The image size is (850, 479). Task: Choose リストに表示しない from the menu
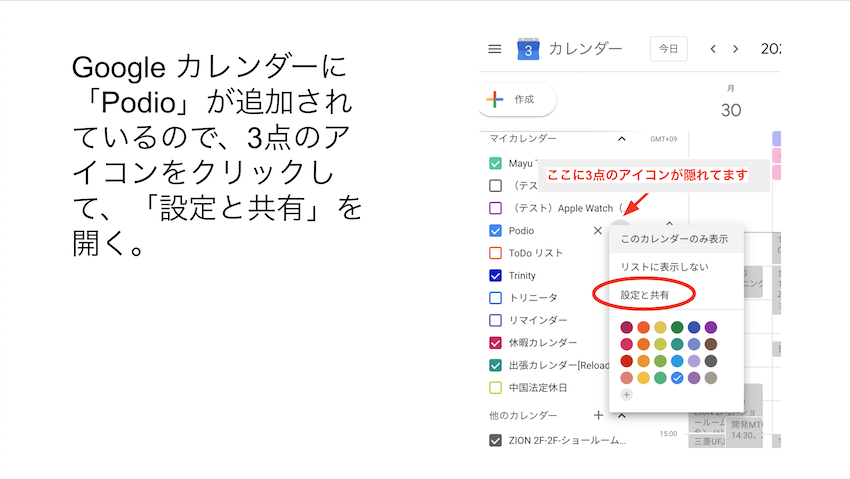[664, 267]
